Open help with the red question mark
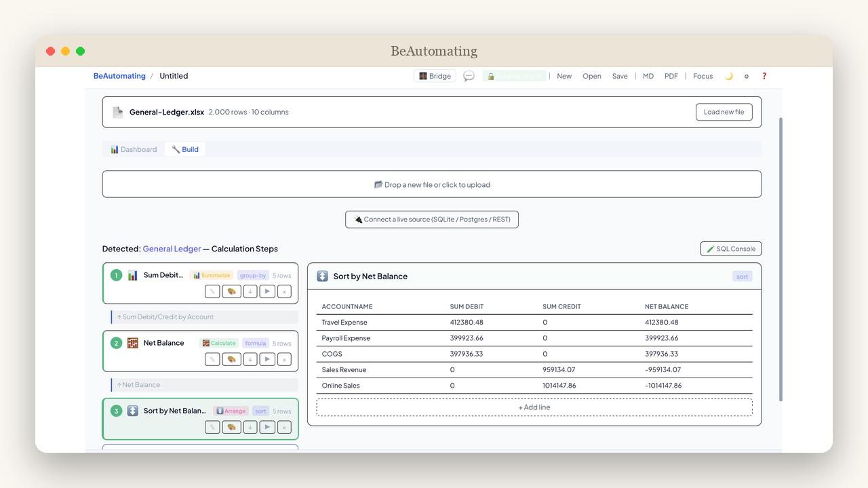Screen dimensions: 868x488 (764, 76)
